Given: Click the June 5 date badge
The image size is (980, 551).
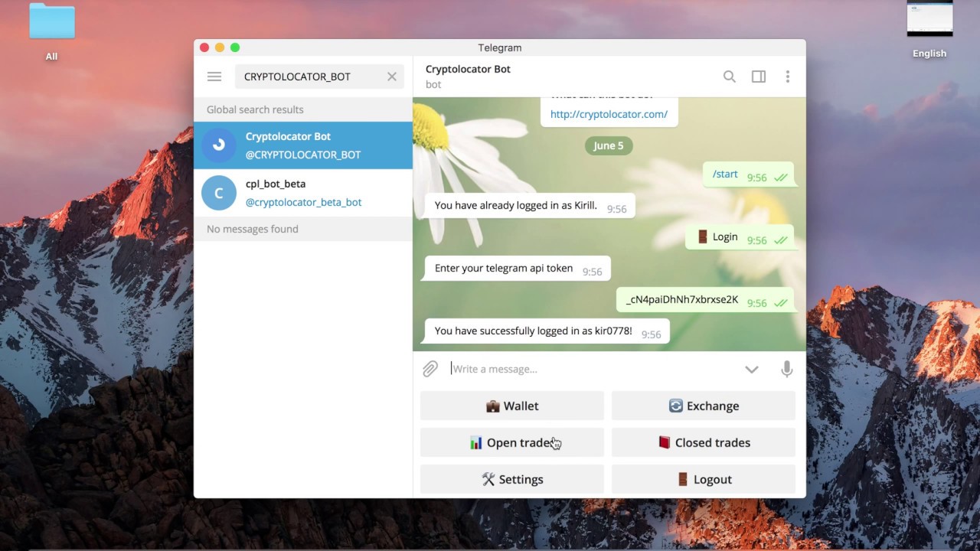Looking at the screenshot, I should pos(609,145).
